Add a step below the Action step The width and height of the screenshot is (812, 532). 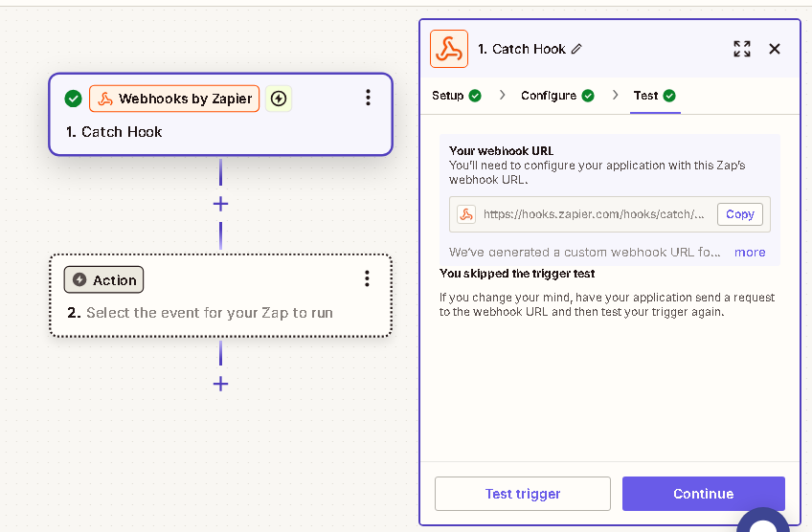[220, 384]
